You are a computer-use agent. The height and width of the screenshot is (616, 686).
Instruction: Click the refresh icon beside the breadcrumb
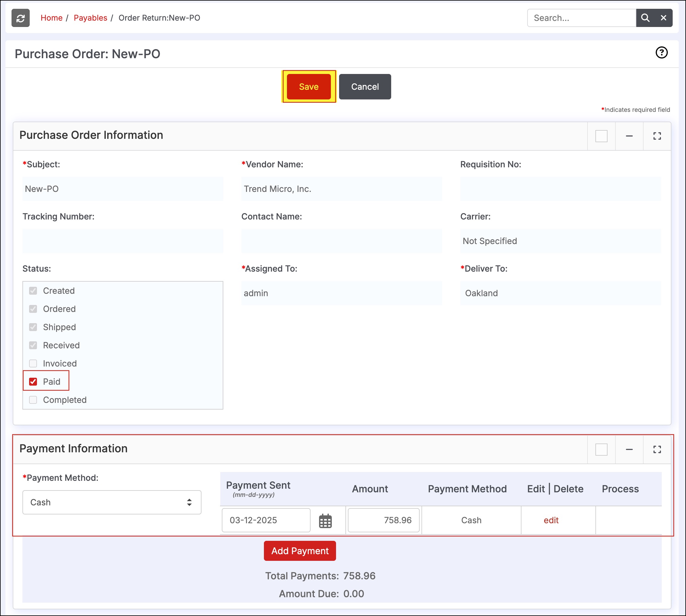pyautogui.click(x=20, y=18)
